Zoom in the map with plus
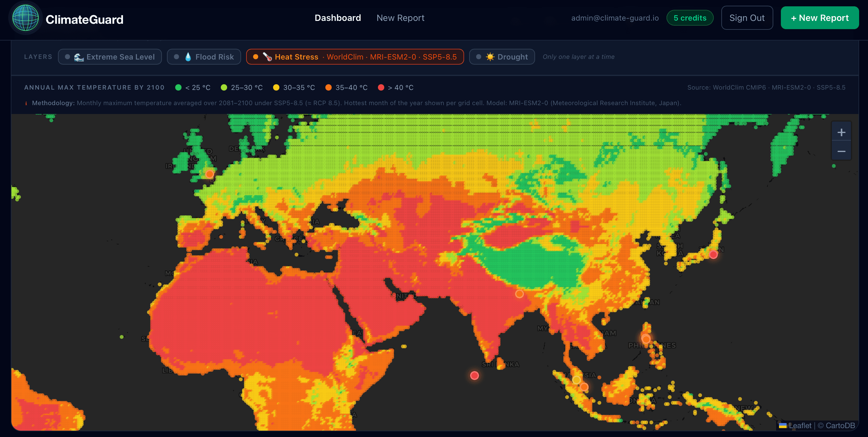Screen dimensions: 868x437 [x=841, y=132]
